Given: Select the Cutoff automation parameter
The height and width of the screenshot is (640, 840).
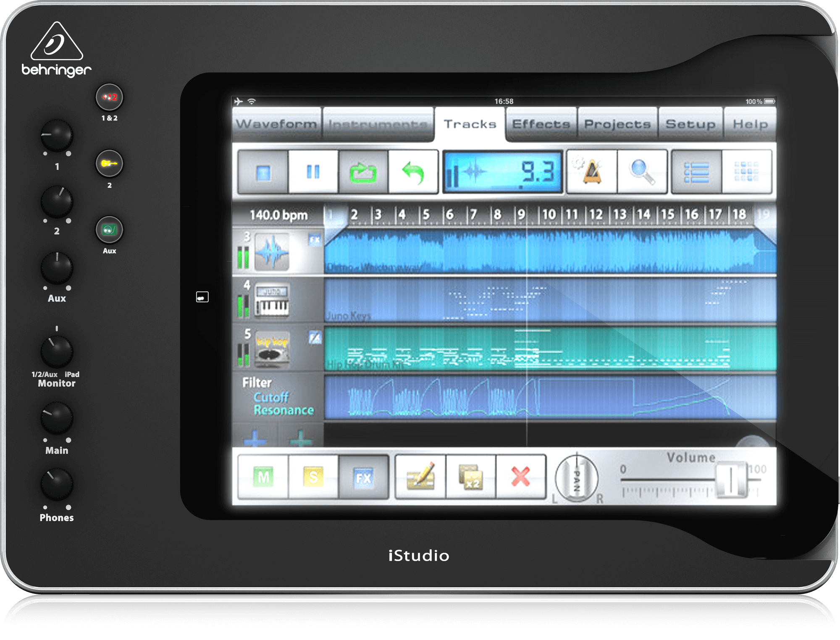Looking at the screenshot, I should (x=271, y=397).
